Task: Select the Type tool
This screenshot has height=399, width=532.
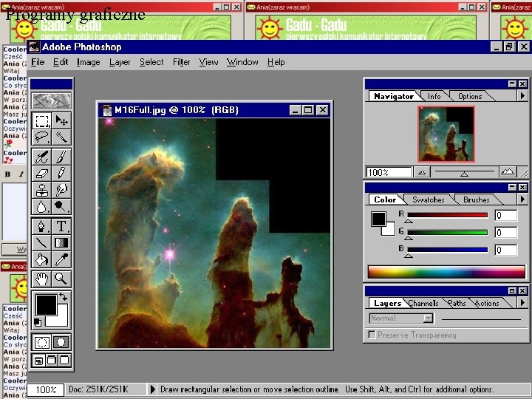Action: click(61, 226)
